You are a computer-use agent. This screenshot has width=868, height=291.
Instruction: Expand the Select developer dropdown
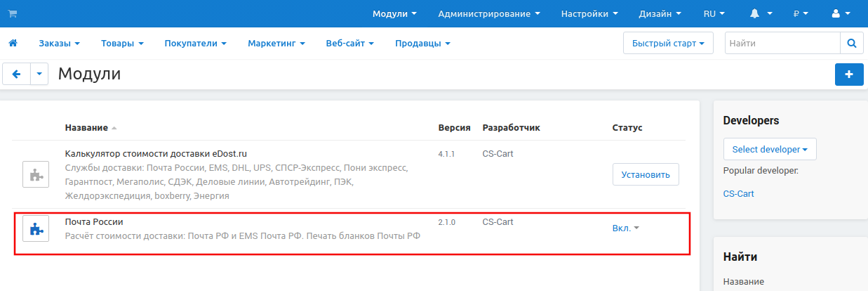[769, 149]
